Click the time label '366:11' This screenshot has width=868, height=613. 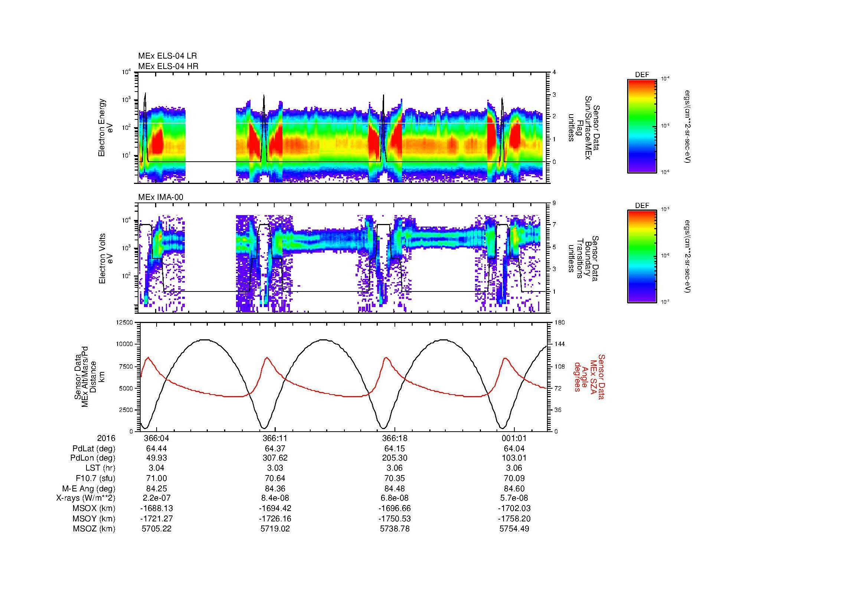[x=275, y=438]
